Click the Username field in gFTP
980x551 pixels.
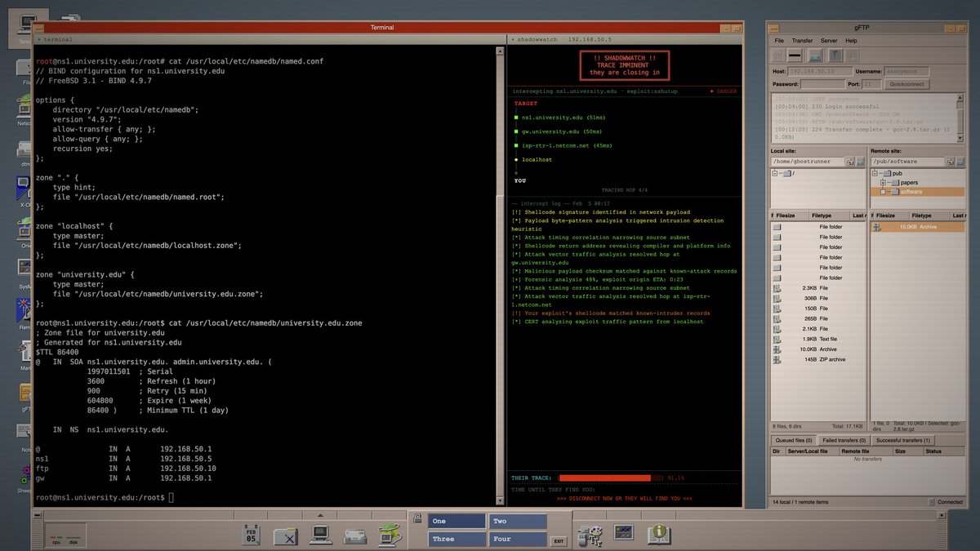pyautogui.click(x=906, y=72)
